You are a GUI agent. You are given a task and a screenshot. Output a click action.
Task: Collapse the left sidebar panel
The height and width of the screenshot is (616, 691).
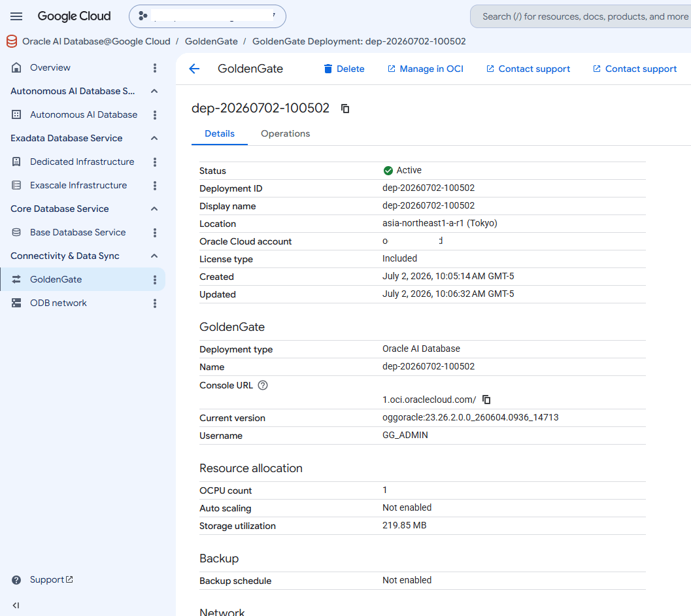coord(16,606)
